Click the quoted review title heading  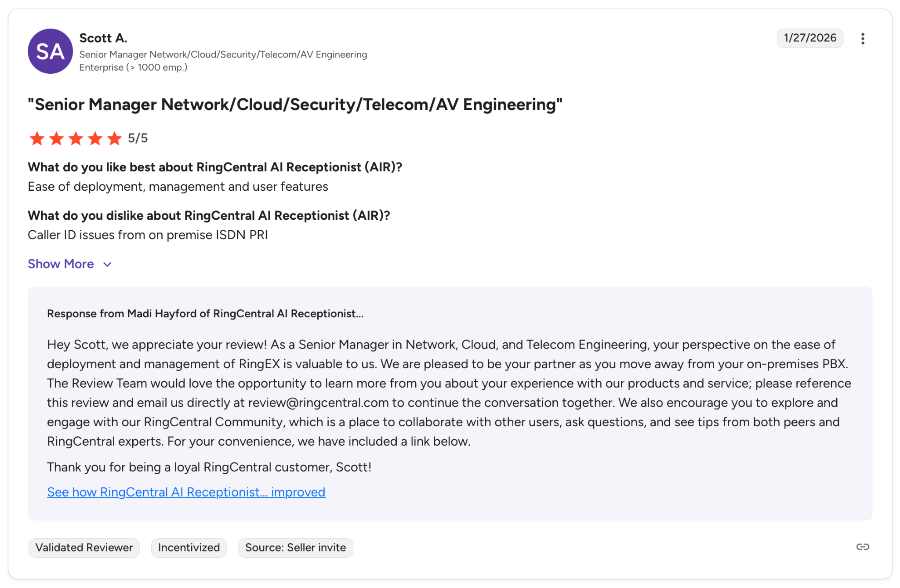[295, 105]
